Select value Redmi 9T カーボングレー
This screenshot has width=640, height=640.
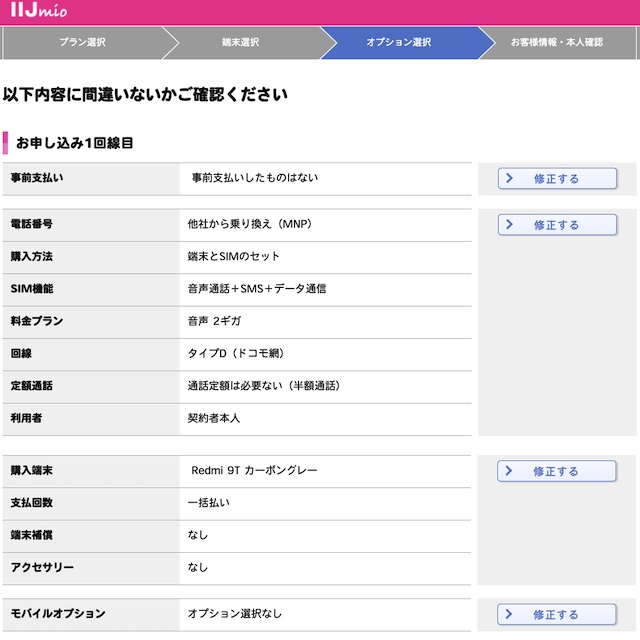pos(254,470)
